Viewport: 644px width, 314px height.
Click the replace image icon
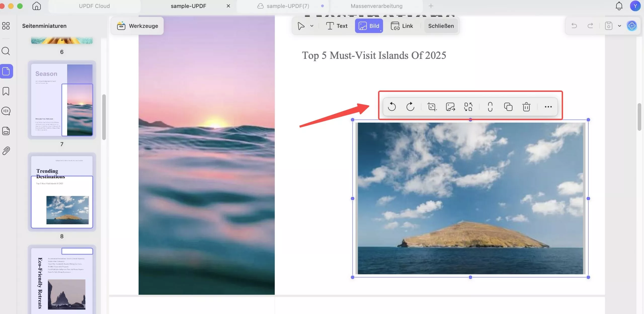click(x=468, y=107)
